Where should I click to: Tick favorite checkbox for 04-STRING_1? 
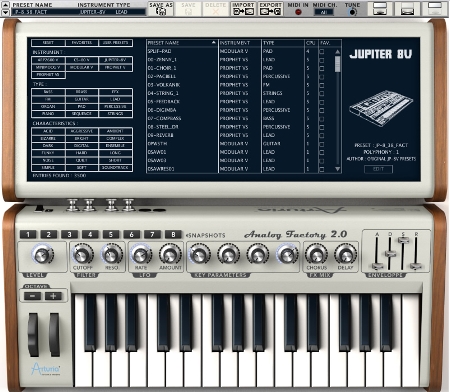(322, 93)
